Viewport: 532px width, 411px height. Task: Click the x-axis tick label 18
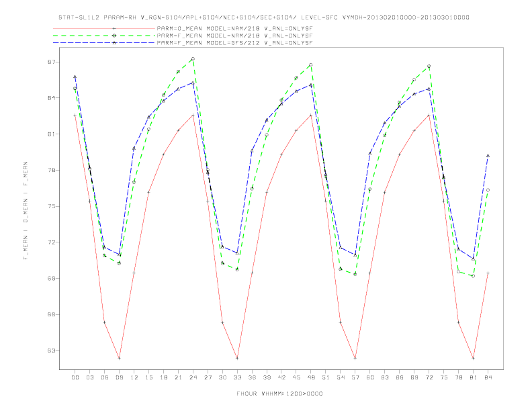click(163, 377)
